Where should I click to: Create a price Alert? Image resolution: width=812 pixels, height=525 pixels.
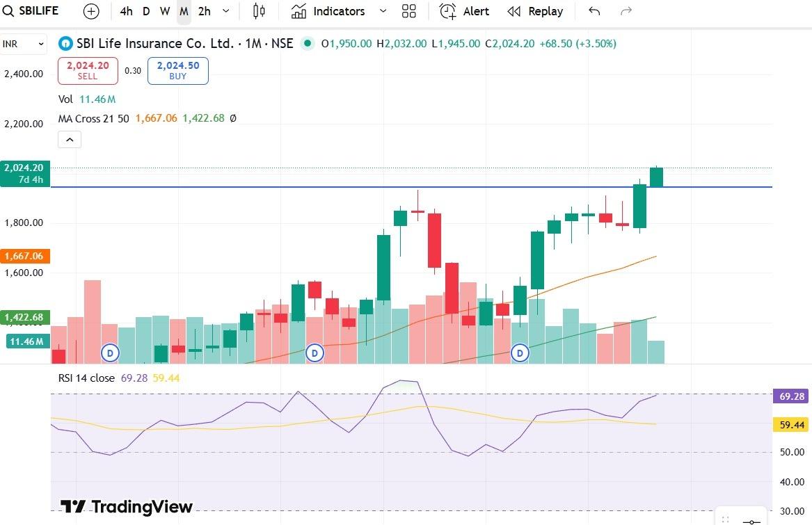point(464,11)
